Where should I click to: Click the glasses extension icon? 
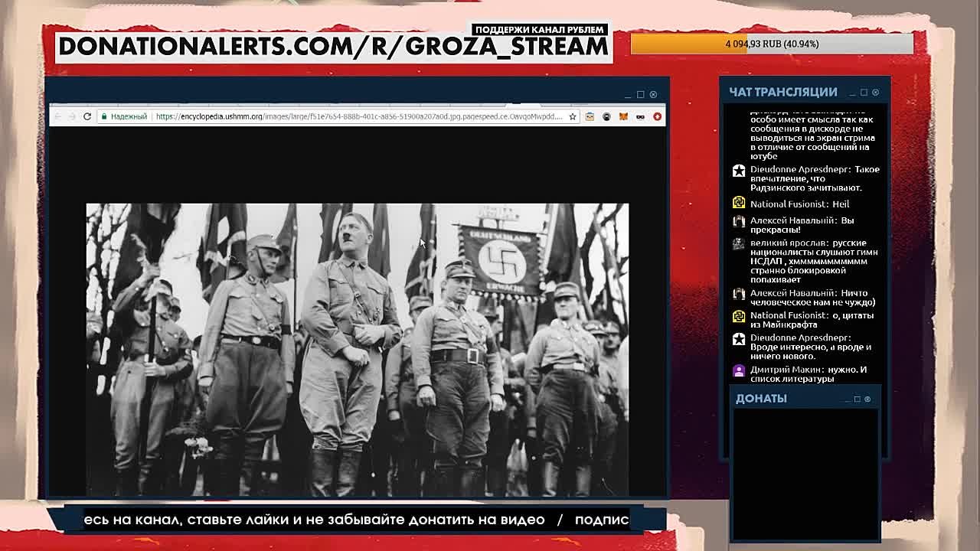[x=640, y=116]
